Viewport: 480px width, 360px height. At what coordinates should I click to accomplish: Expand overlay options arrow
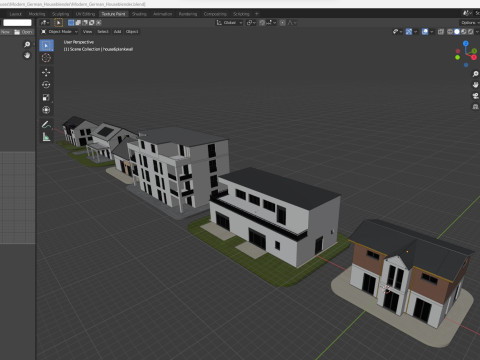pos(432,32)
